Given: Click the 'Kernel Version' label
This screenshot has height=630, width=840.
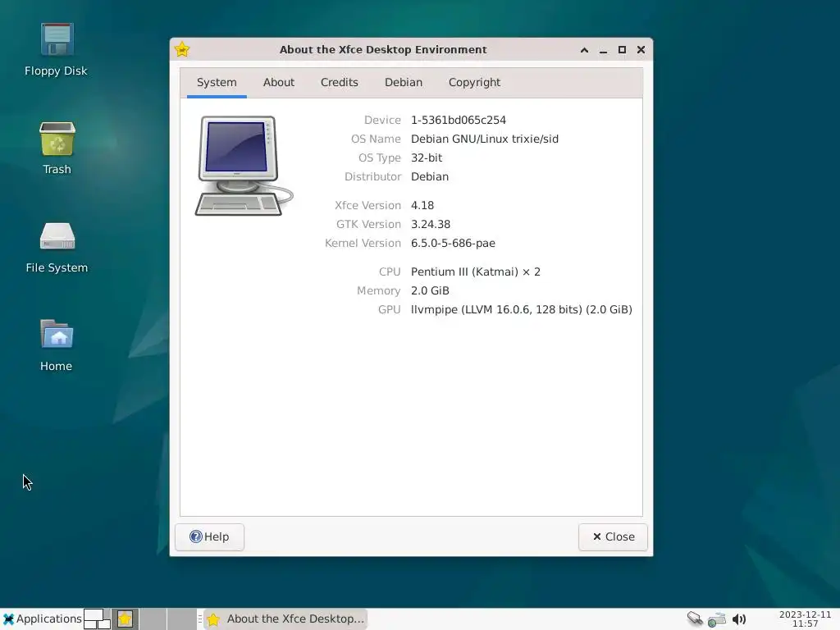Looking at the screenshot, I should (363, 243).
